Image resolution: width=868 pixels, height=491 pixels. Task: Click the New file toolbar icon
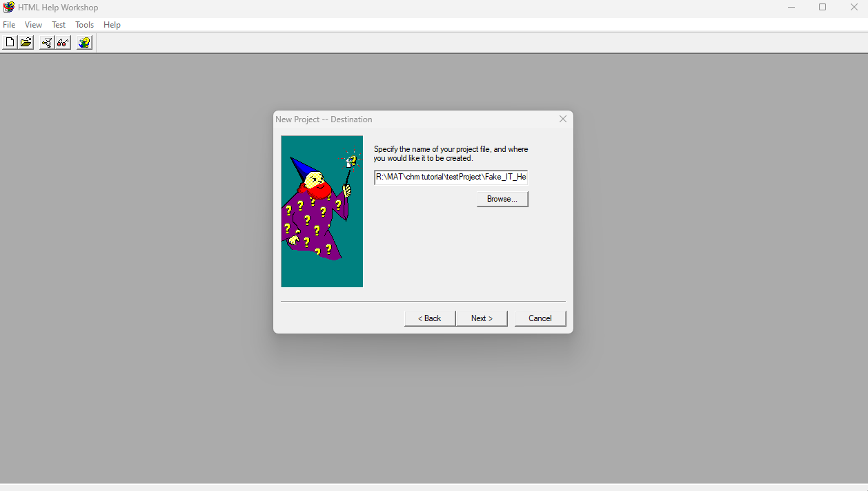coord(10,43)
